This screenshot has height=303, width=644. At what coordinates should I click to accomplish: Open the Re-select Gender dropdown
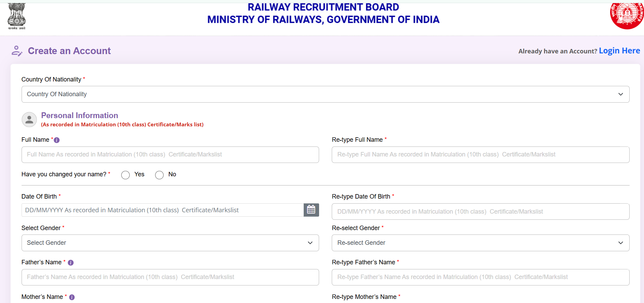pyautogui.click(x=480, y=243)
